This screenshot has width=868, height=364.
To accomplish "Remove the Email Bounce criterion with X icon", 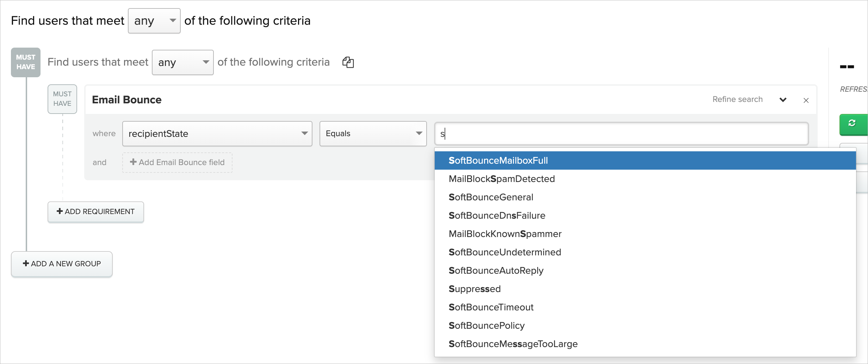I will coord(806,100).
